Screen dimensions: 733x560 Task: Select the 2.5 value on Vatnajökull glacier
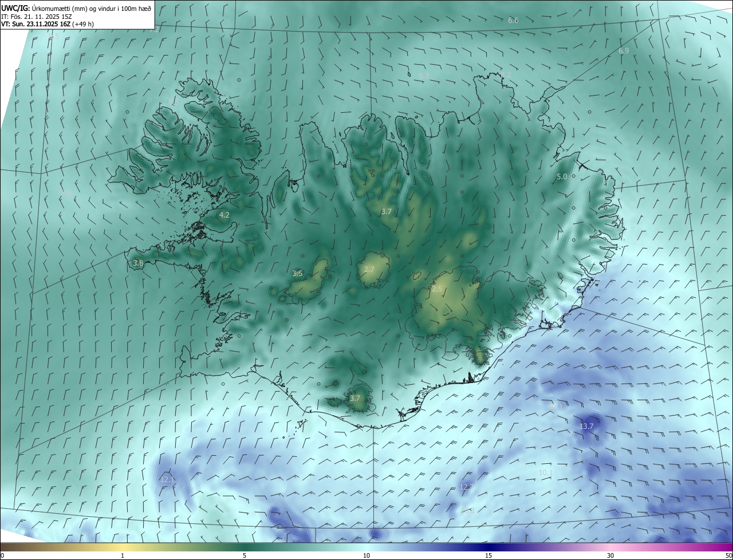437,289
